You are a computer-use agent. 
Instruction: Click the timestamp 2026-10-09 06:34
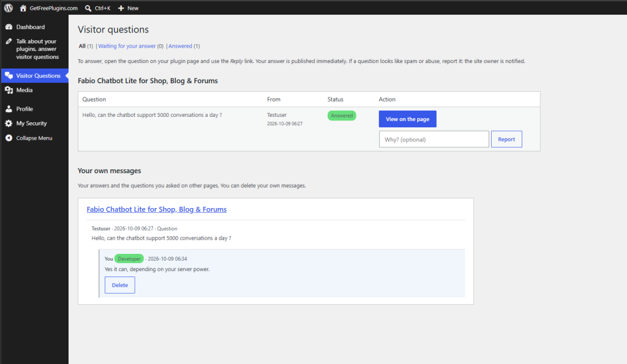pyautogui.click(x=167, y=259)
